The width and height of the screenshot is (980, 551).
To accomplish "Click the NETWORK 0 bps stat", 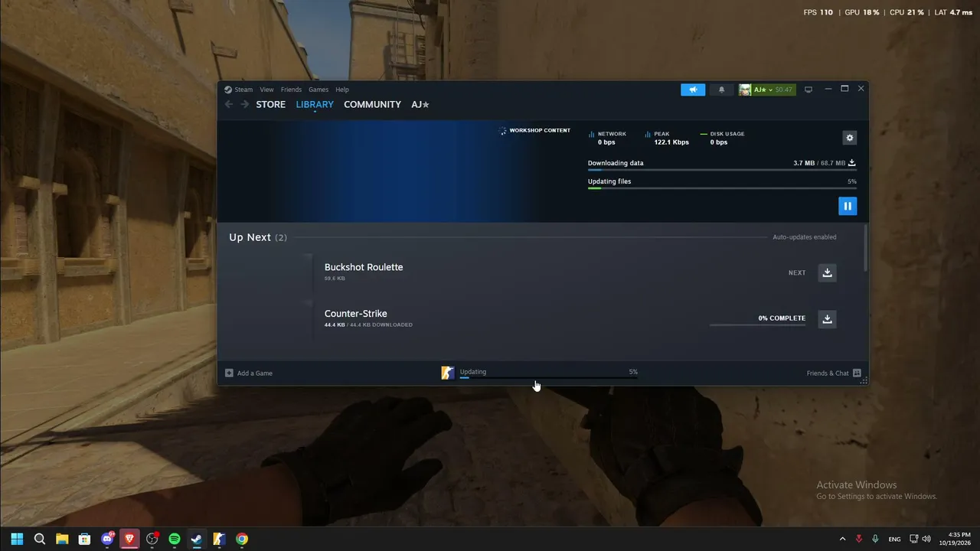I will tap(607, 138).
